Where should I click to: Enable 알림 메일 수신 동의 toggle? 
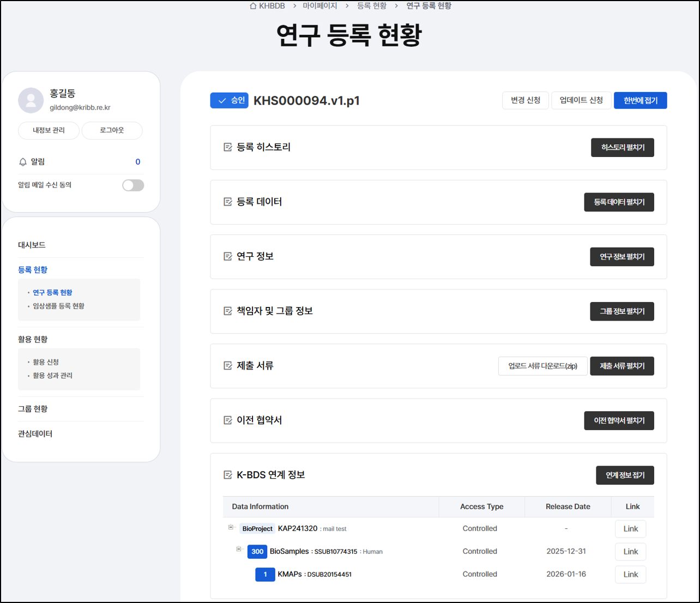click(133, 185)
